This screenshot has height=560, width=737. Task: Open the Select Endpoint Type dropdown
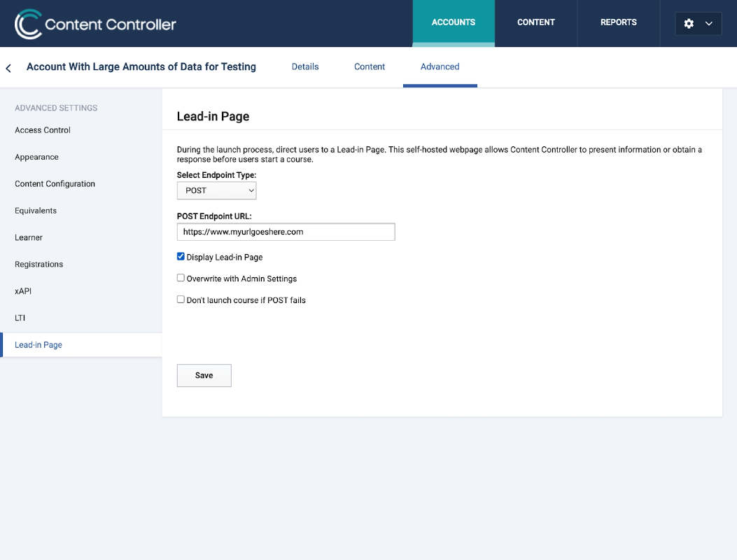[x=217, y=190]
